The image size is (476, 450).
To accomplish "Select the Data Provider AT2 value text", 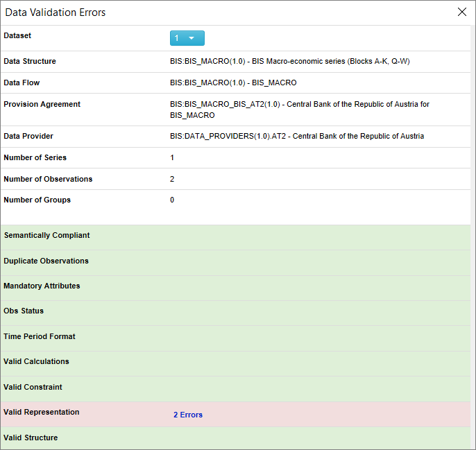I will coord(297,136).
